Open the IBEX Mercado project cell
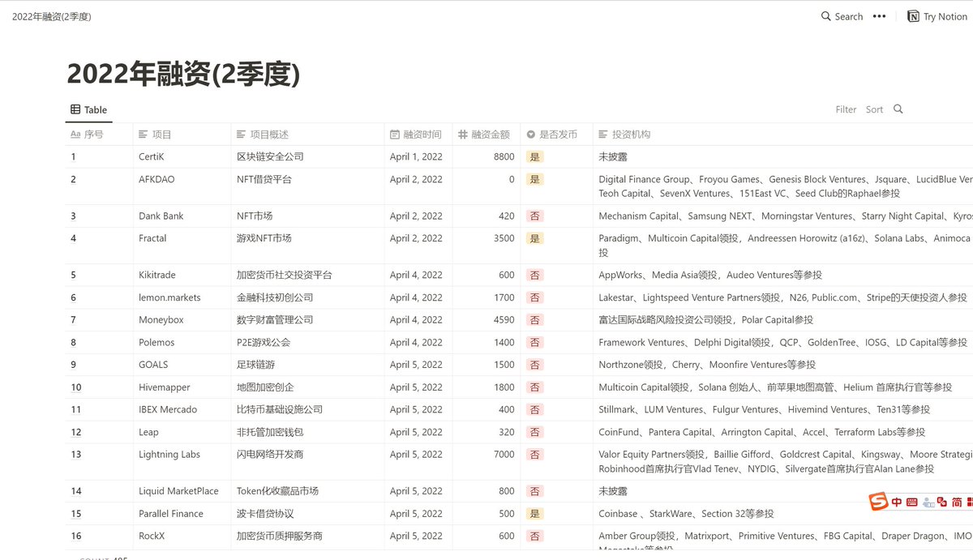The width and height of the screenshot is (973, 560). pyautogui.click(x=182, y=409)
